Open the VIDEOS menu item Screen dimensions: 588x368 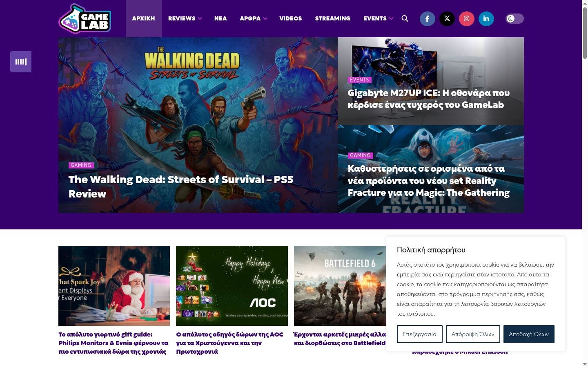click(x=291, y=18)
